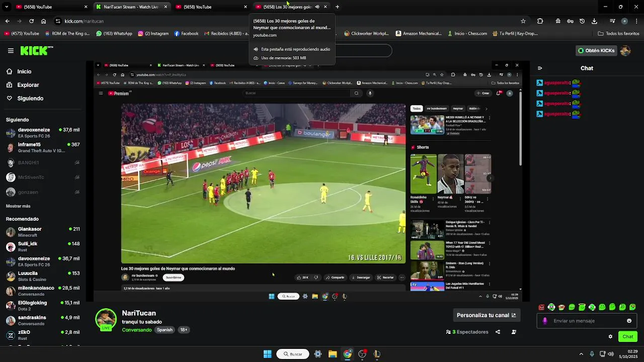Open Chrome three-dot menu
The width and height of the screenshot is (644, 362).
click(635, 21)
